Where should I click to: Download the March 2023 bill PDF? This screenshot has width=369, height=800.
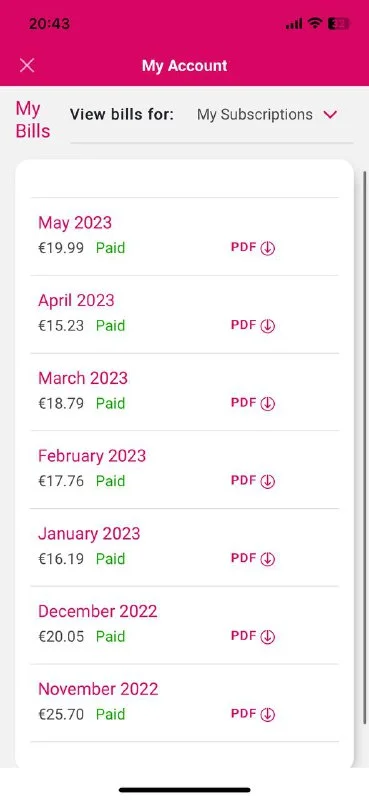coord(253,403)
